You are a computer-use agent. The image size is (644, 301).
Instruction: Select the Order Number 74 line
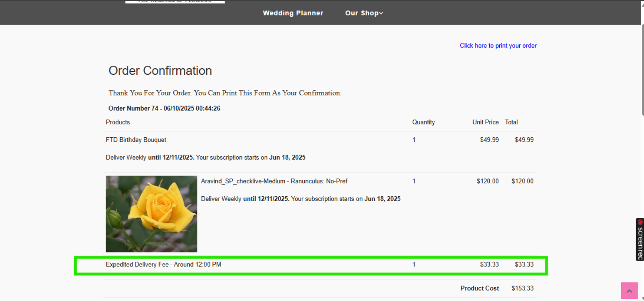[x=164, y=109]
